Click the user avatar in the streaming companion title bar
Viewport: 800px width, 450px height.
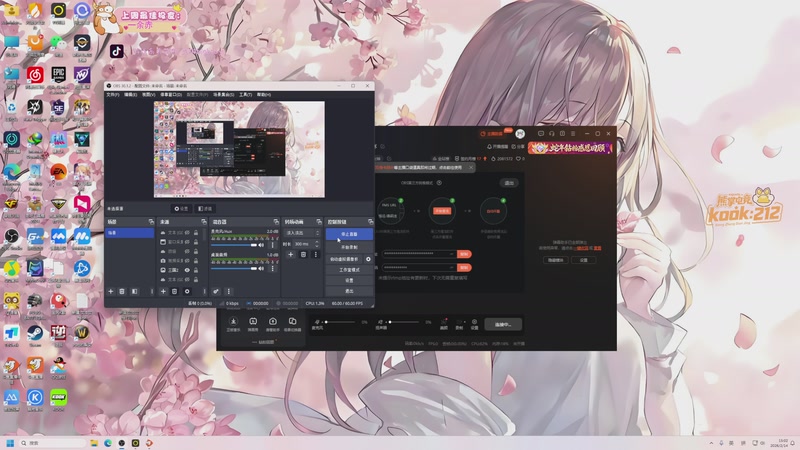click(520, 134)
